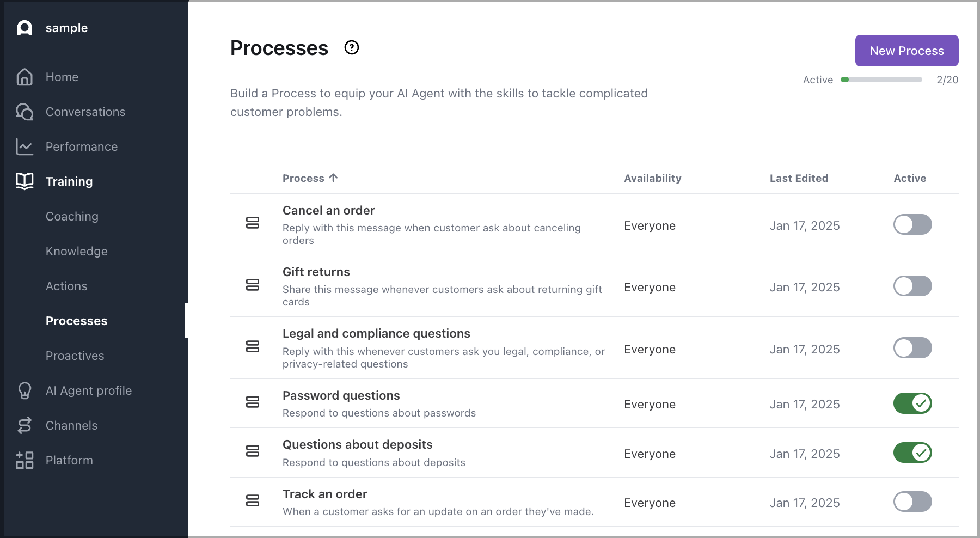The image size is (980, 538).
Task: Open the Home section from sidebar
Action: point(62,77)
